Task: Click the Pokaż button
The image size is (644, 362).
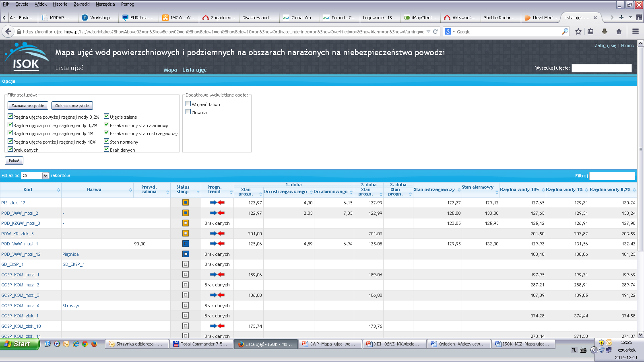Action: [14, 160]
